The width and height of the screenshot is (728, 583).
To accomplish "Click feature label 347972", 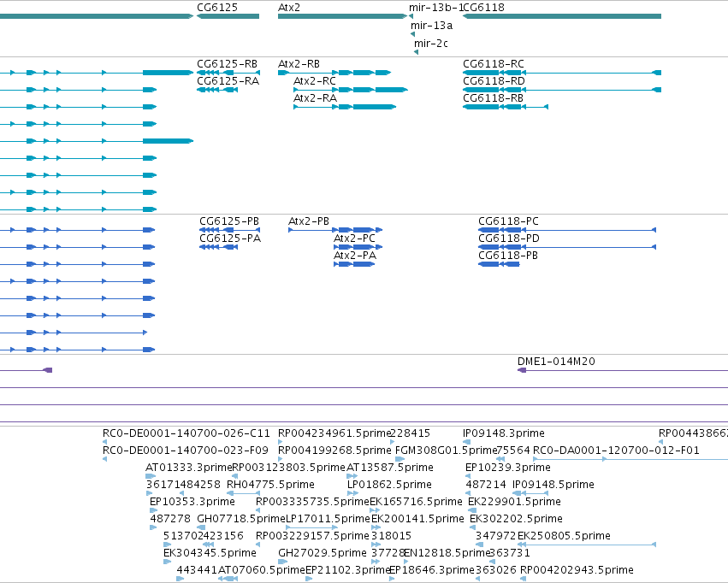I will click(x=496, y=536).
